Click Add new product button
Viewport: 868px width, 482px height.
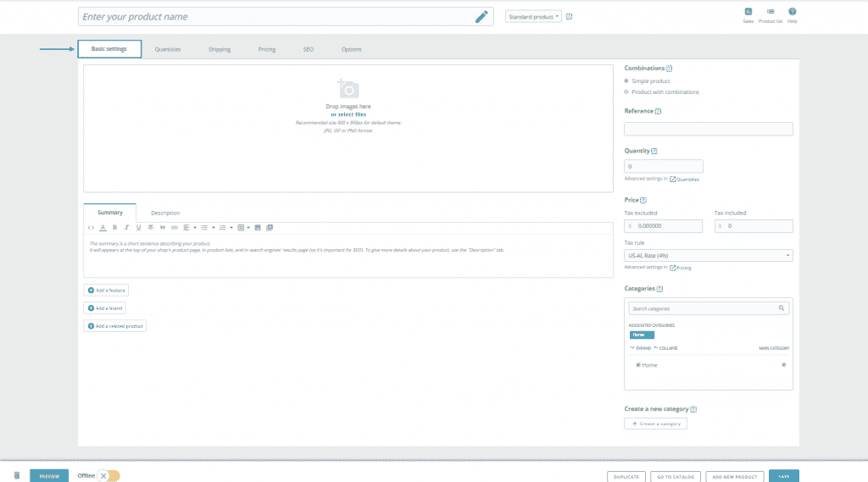735,476
